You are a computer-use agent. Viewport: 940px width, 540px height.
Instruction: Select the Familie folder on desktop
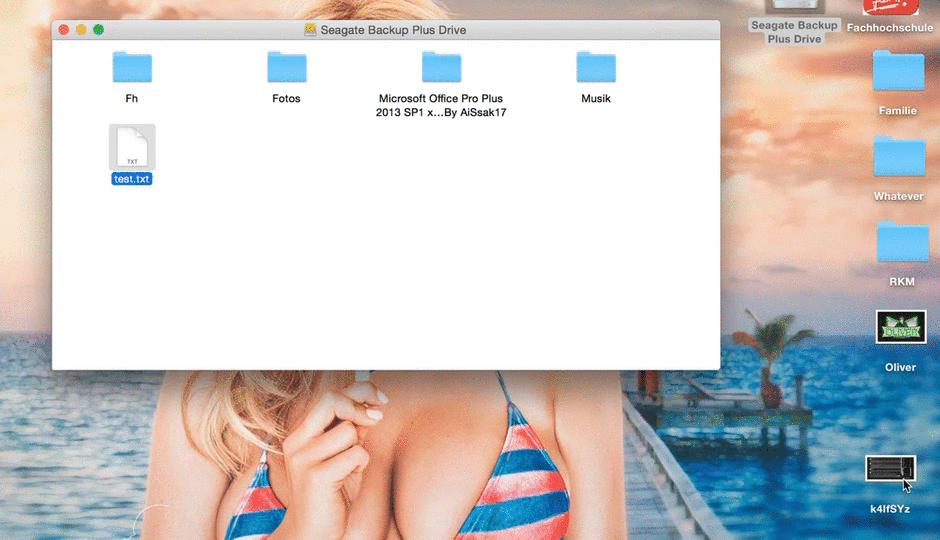[898, 70]
